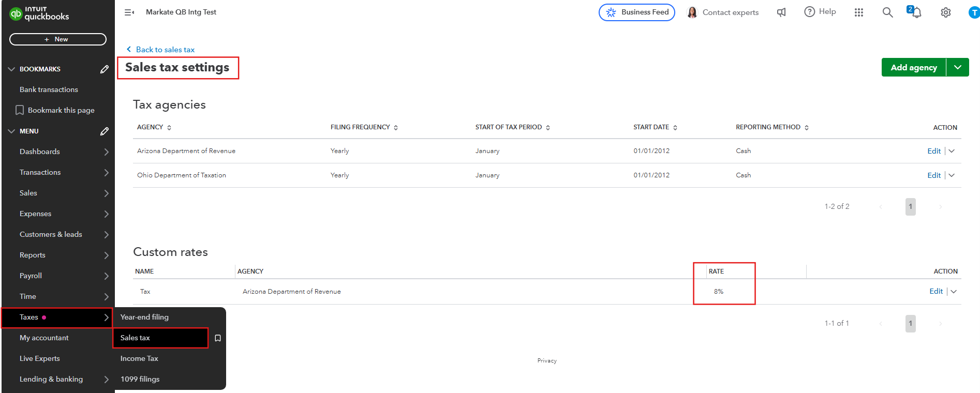This screenshot has height=393, width=980.
Task: Edit the Tax custom rate
Action: 936,292
